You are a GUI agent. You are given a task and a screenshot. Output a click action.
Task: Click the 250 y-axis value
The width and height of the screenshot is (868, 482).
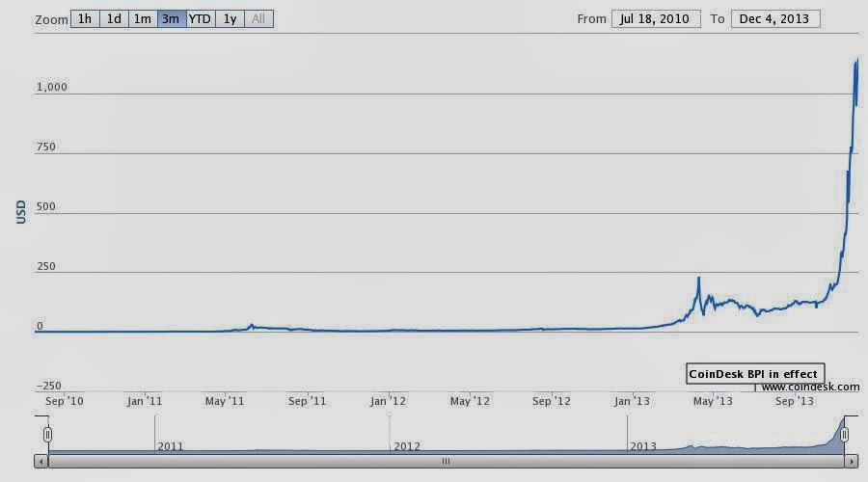[x=46, y=266]
